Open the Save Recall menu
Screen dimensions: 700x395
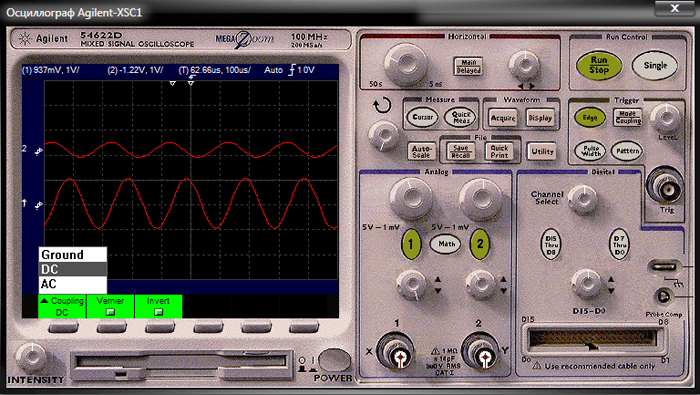[x=460, y=151]
